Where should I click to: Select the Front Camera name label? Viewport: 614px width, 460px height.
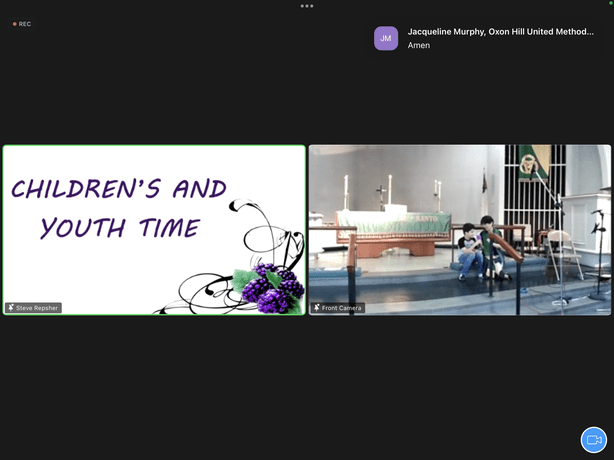(341, 308)
